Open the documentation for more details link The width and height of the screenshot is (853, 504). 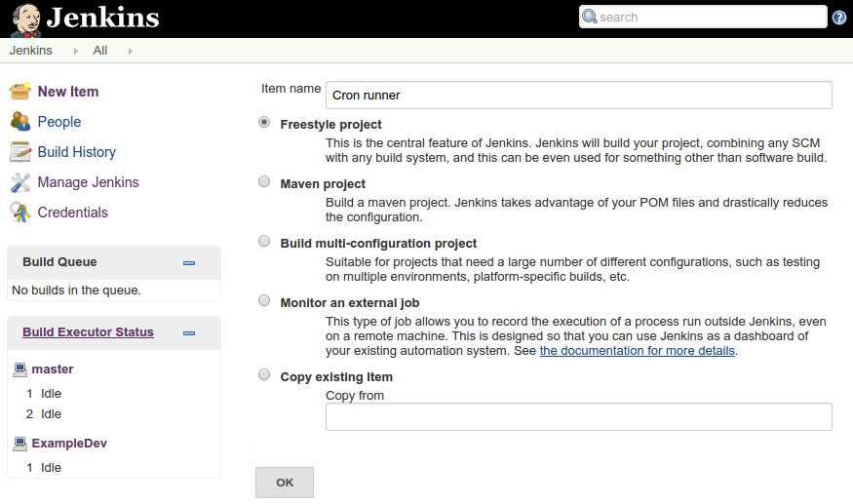point(637,351)
